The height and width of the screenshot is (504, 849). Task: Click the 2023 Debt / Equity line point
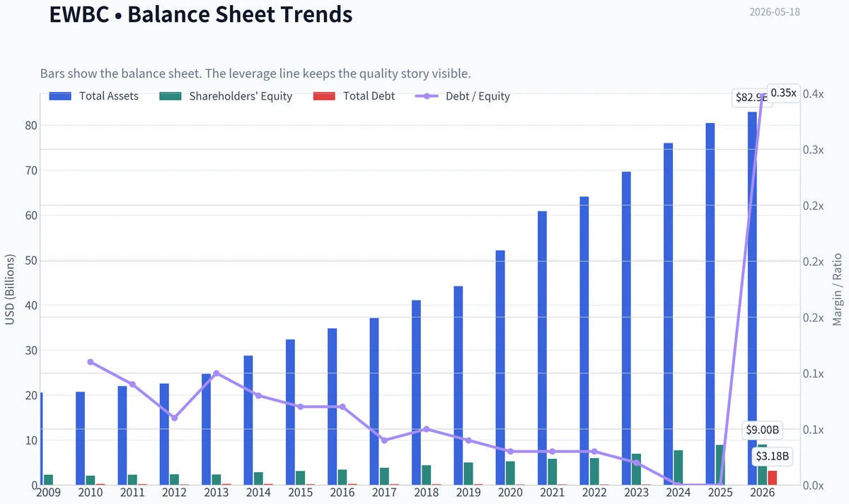(636, 462)
